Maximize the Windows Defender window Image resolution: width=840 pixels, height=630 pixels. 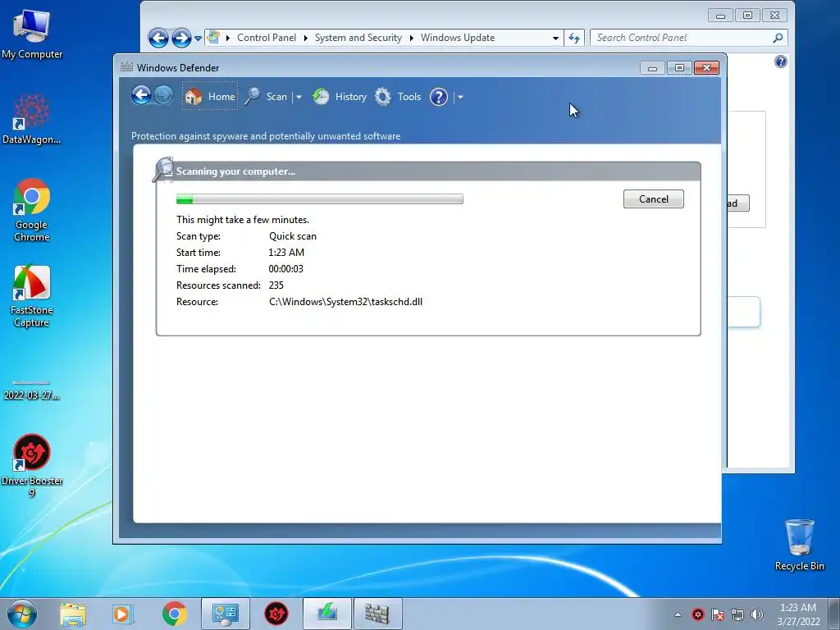pyautogui.click(x=678, y=68)
